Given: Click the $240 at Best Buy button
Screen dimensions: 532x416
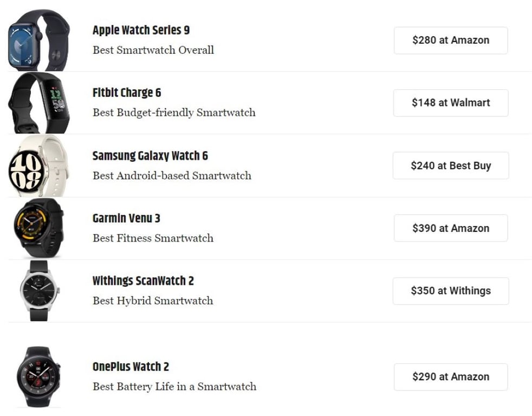Looking at the screenshot, I should (x=451, y=166).
